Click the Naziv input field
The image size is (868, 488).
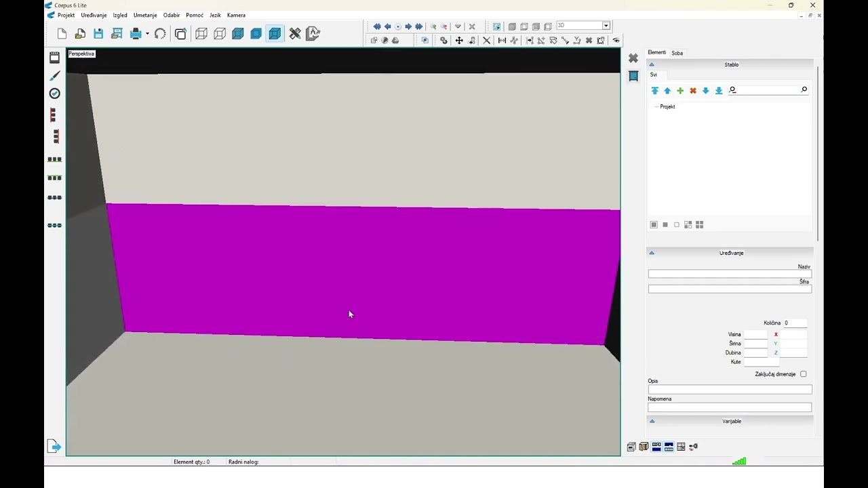point(730,274)
